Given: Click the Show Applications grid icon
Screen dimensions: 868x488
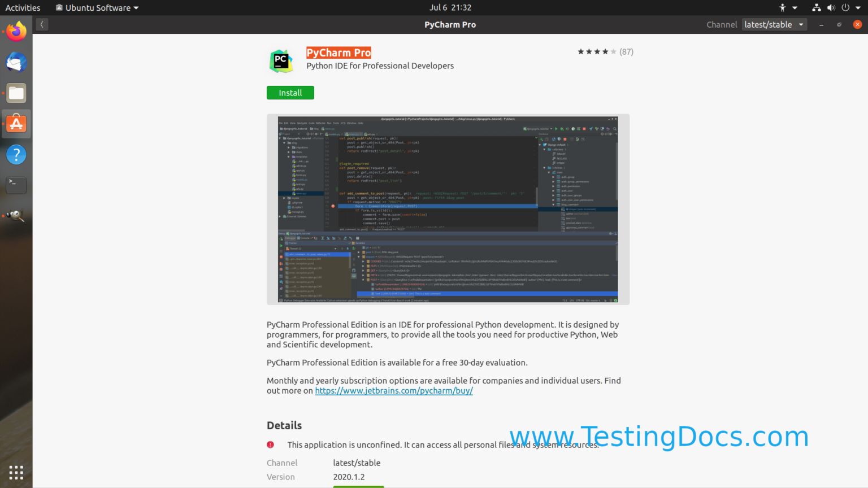Looking at the screenshot, I should (16, 472).
